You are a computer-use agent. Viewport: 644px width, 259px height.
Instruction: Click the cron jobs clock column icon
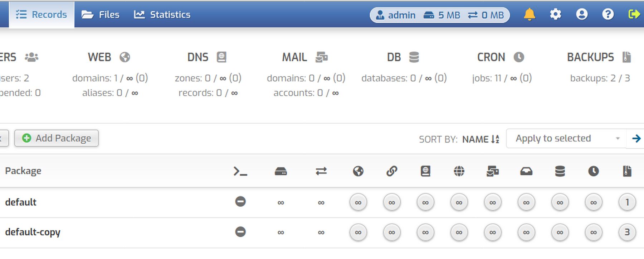tap(594, 172)
